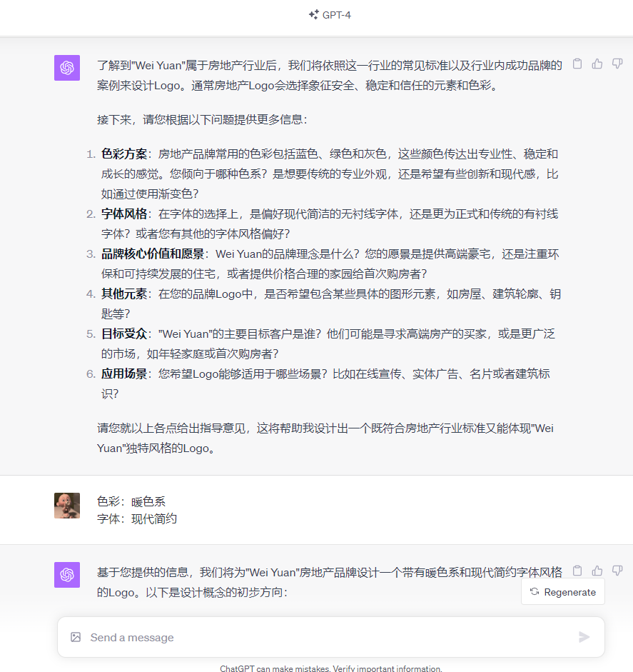The image size is (633, 672).
Task: Thumbs up the last assistant reply
Action: click(597, 571)
